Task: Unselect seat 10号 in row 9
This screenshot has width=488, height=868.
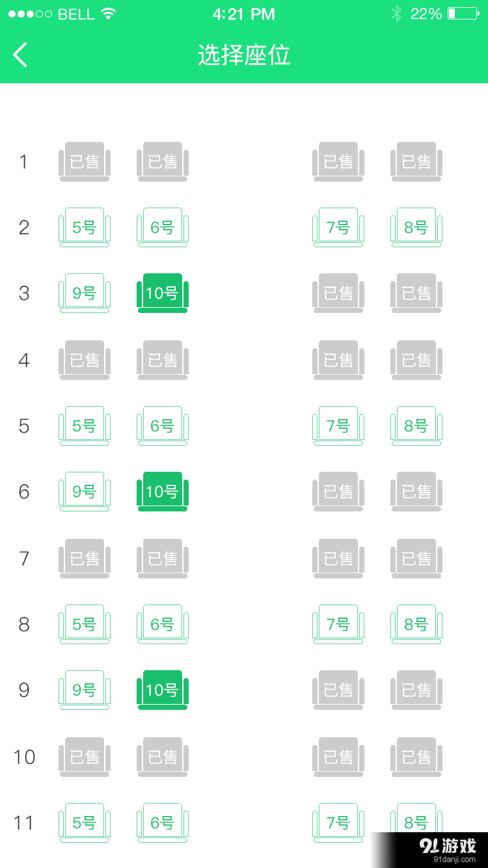Action: (163, 690)
